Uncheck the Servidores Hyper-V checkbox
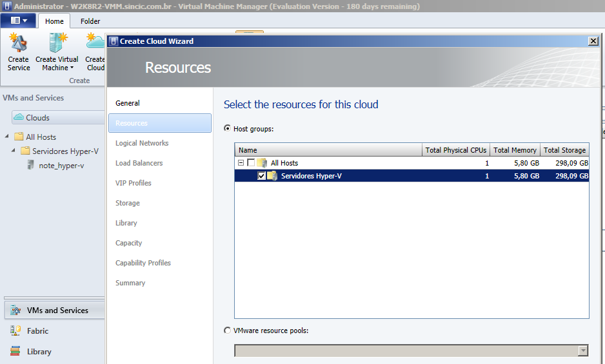605x364 pixels. (x=261, y=176)
